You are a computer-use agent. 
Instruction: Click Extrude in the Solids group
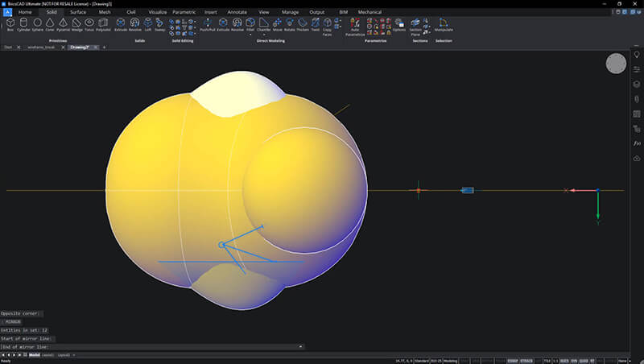pos(120,24)
